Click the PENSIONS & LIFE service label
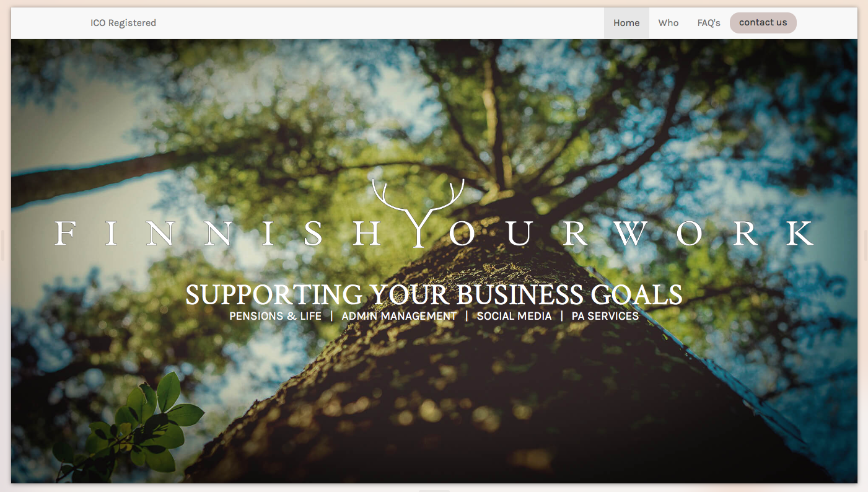 (276, 316)
